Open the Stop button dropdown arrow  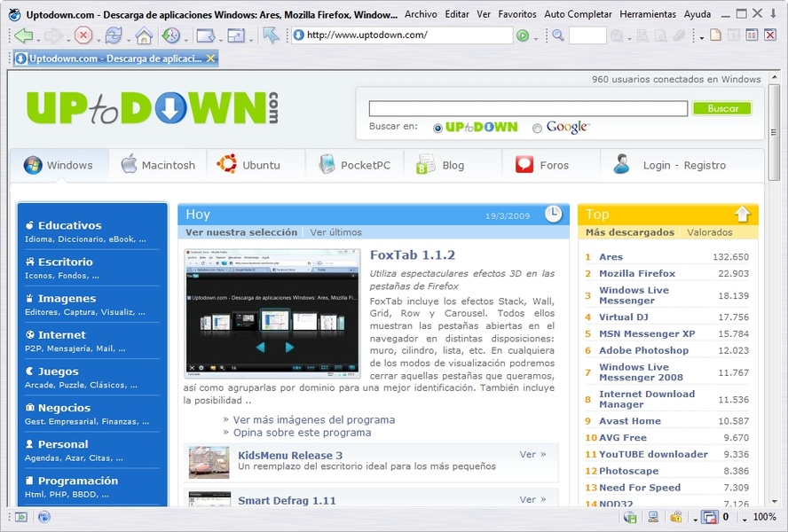(98, 40)
